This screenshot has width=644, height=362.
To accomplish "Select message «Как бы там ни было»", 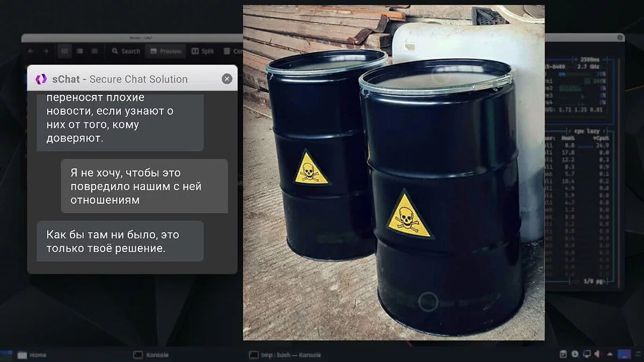I will point(120,241).
